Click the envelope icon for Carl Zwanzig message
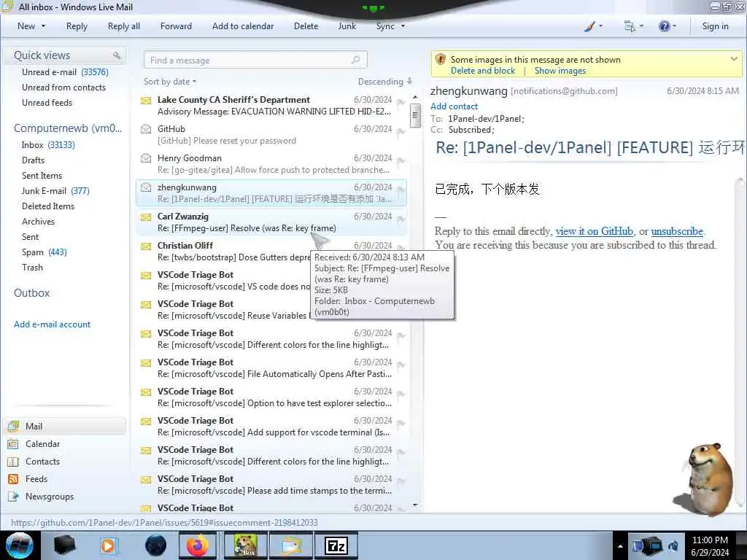 click(x=146, y=217)
